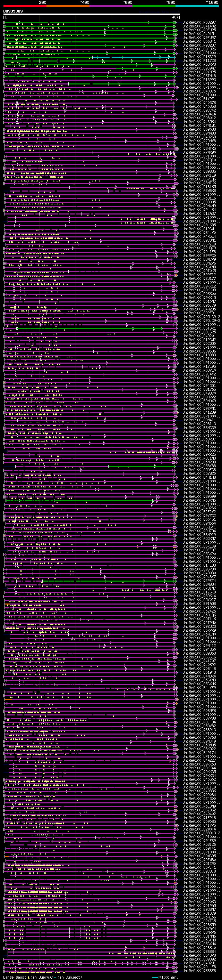Screen dimensions: 222x980
Task: Click the UniRef100_P11728 label
Action: (x=199, y=60)
